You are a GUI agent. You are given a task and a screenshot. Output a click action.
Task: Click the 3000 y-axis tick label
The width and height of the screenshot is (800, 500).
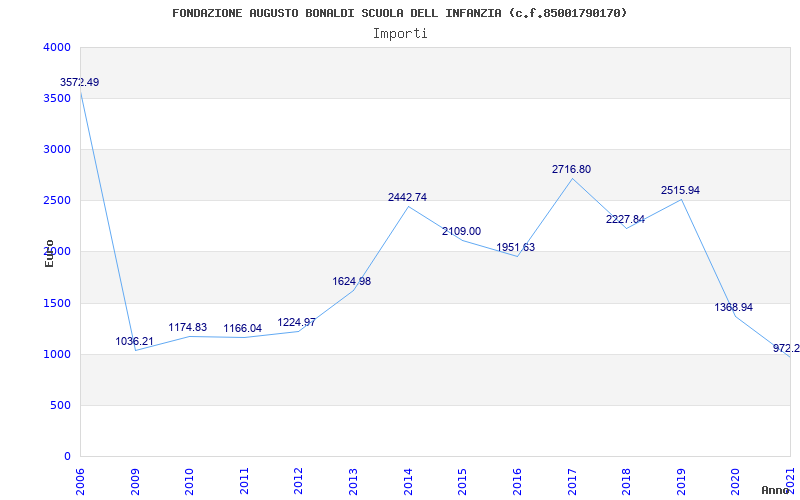pos(58,149)
